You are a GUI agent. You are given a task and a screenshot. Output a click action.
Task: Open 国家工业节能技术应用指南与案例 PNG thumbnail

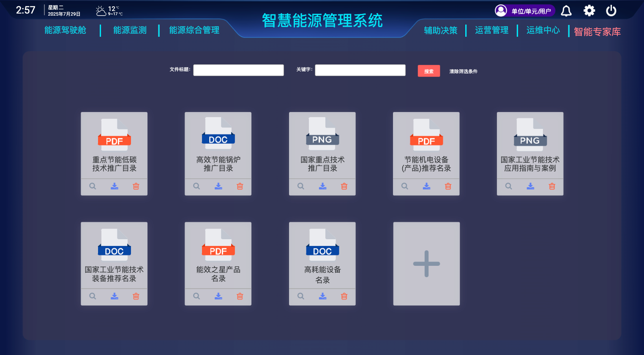point(530,134)
